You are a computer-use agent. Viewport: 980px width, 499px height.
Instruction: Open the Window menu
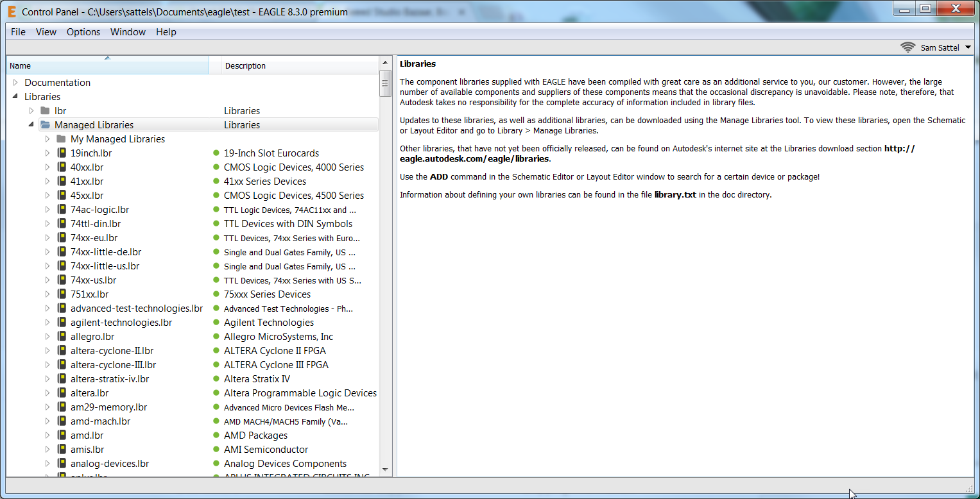[x=128, y=32]
